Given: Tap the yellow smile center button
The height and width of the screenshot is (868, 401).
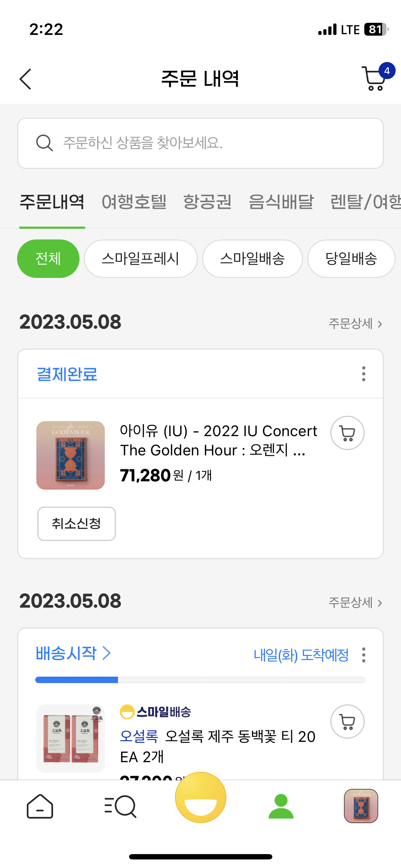Looking at the screenshot, I should click(x=201, y=797).
